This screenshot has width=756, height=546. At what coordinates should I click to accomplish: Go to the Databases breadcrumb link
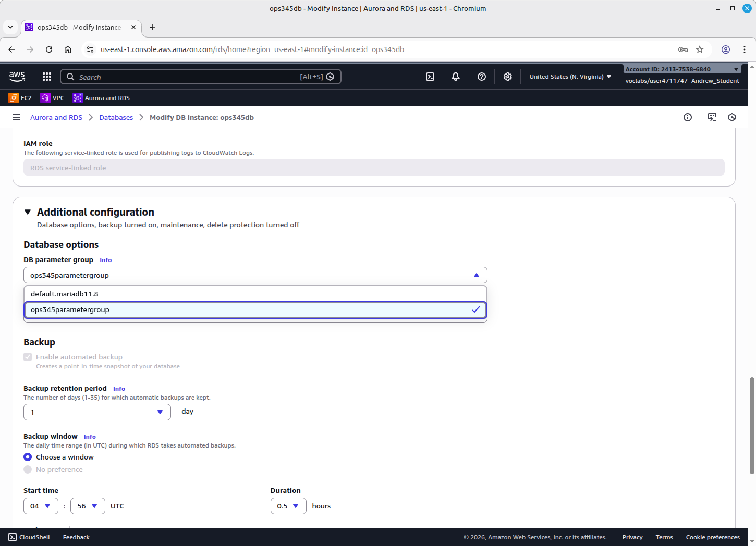(x=116, y=117)
